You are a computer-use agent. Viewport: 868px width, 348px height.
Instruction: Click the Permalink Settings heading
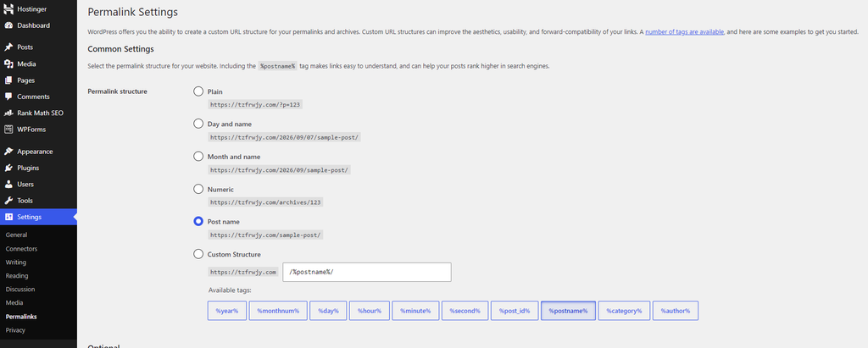click(133, 11)
